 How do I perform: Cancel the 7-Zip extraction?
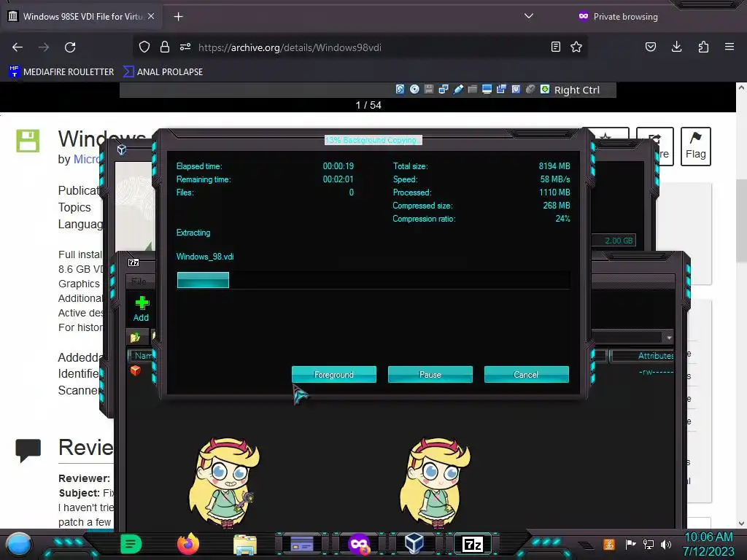pos(527,374)
